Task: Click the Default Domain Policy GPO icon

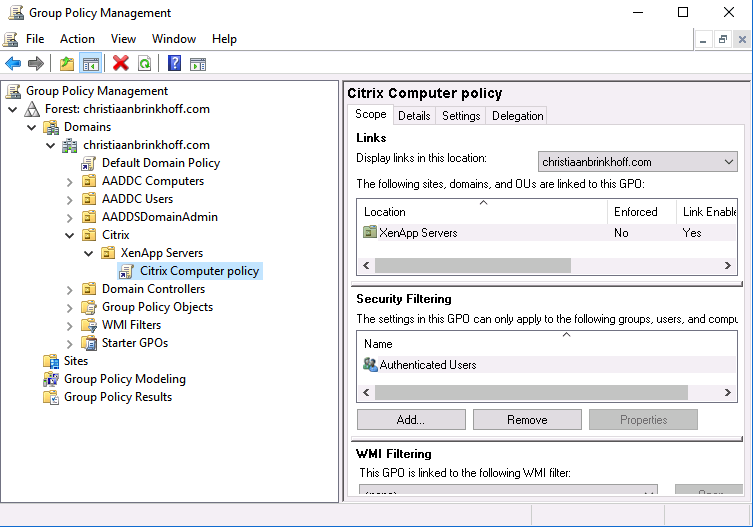Action: coord(88,163)
